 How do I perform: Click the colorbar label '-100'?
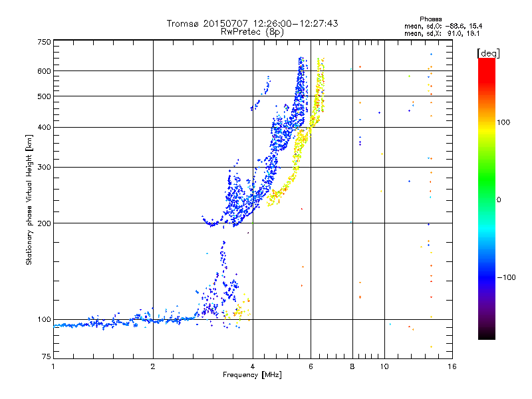click(506, 277)
